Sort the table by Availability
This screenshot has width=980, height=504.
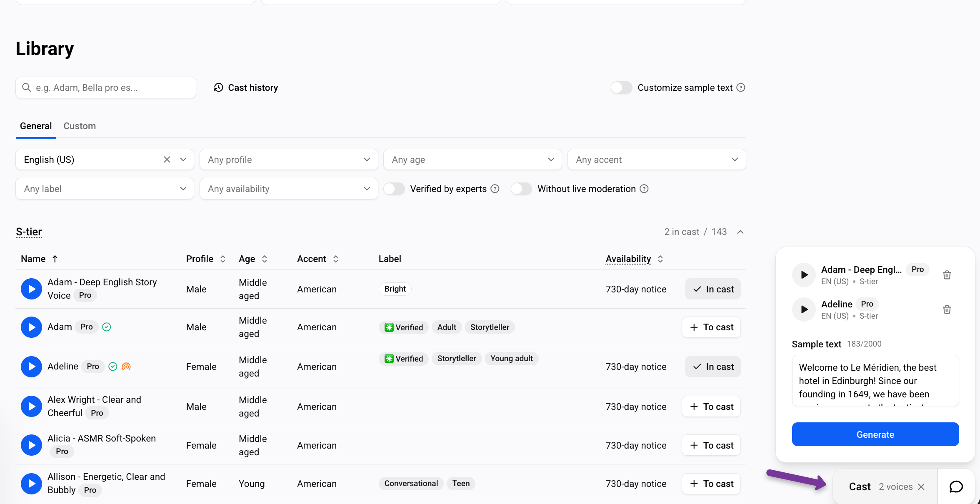click(x=660, y=259)
